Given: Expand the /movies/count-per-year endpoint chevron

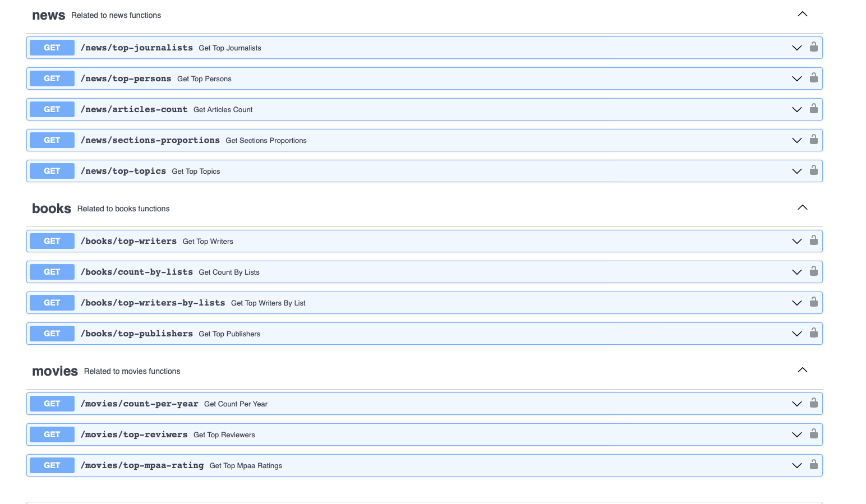Looking at the screenshot, I should pyautogui.click(x=796, y=404).
